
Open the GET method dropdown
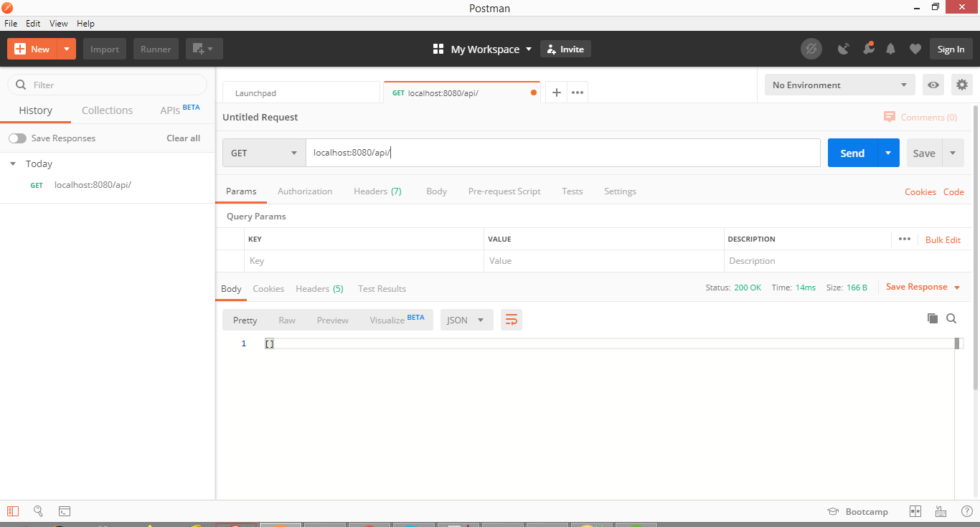click(264, 153)
